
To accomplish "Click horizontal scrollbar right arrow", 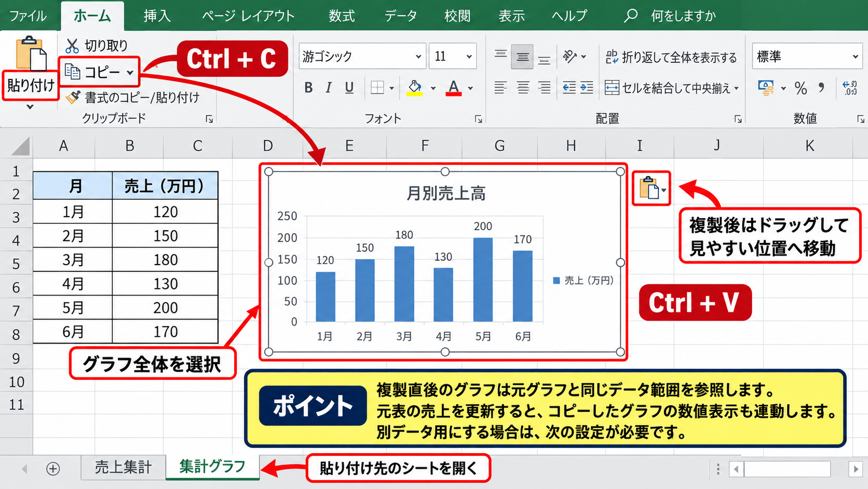I will [855, 469].
